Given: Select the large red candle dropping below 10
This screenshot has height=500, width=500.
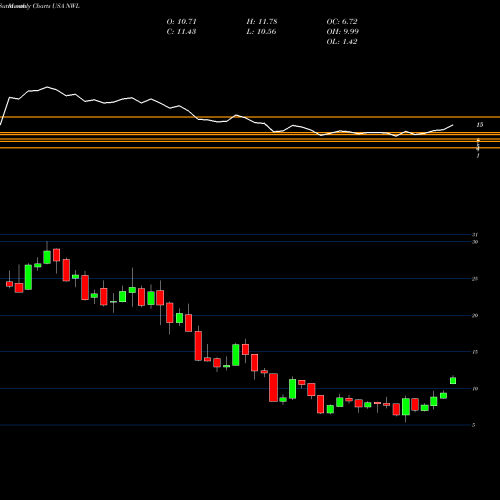Looking at the screenshot, I should point(273,387).
